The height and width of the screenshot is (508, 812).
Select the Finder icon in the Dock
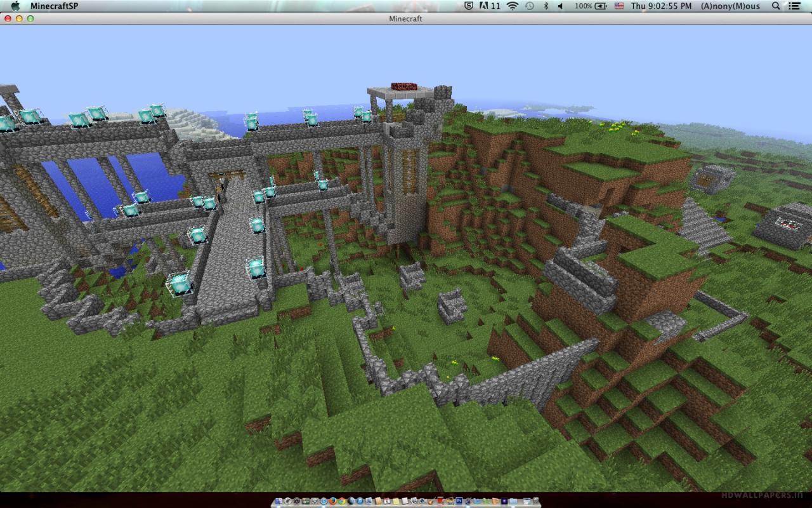coord(279,502)
